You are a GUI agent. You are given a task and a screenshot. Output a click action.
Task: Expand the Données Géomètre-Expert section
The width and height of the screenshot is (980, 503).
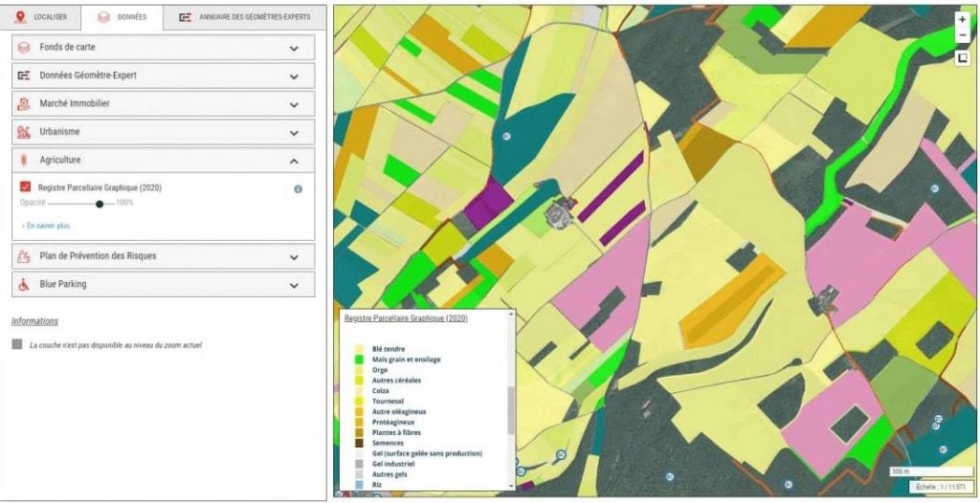click(294, 77)
